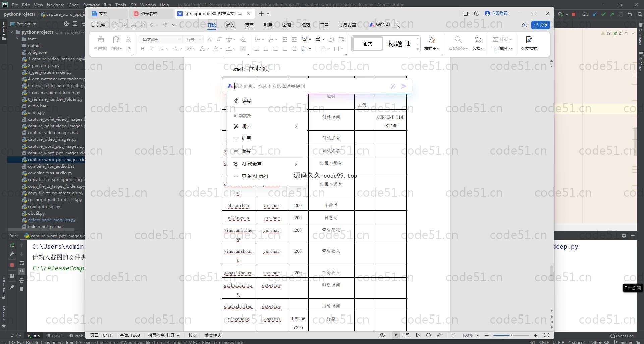
Task: Toggle Bold formatting in WPS ribbon
Action: click(x=143, y=49)
